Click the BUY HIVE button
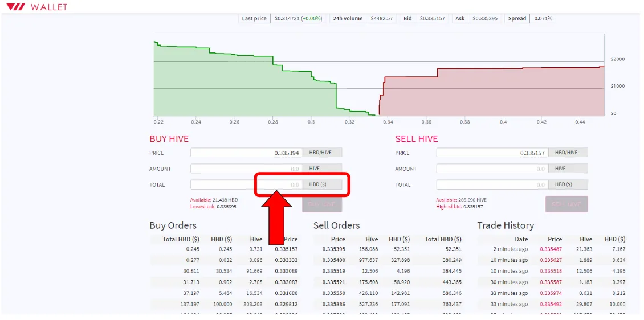 coord(321,204)
